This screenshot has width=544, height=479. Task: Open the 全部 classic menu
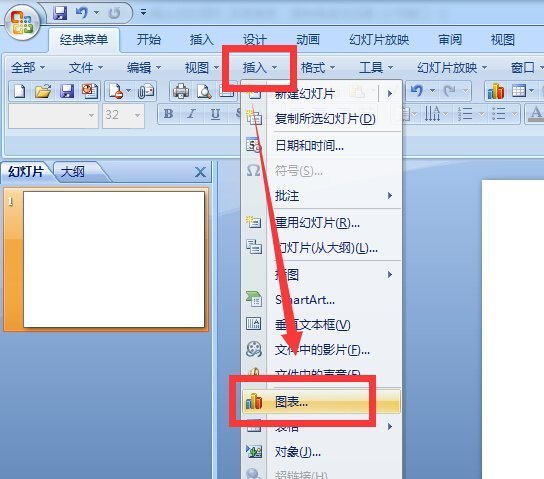tap(28, 67)
